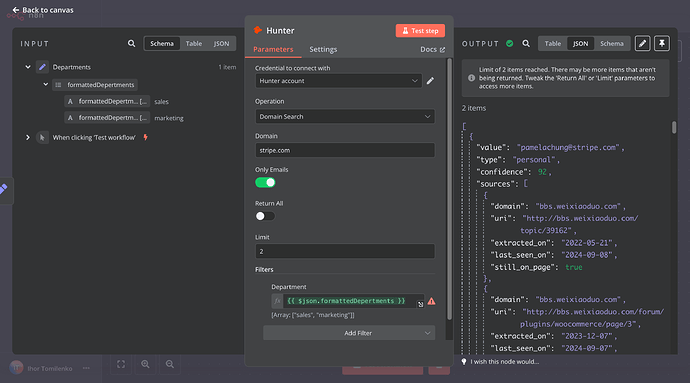Click the Departments pencil node icon
Image resolution: width=690 pixels, height=383 pixels.
coord(42,67)
